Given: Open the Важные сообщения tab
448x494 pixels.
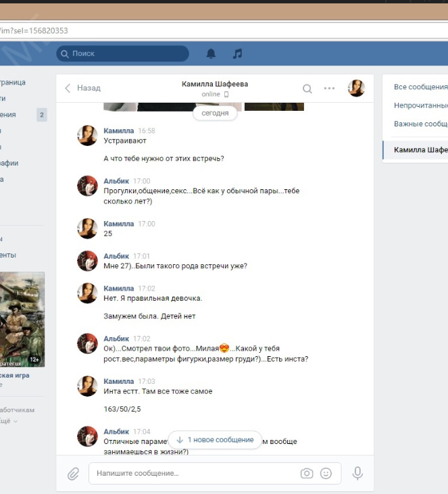Looking at the screenshot, I should [420, 124].
